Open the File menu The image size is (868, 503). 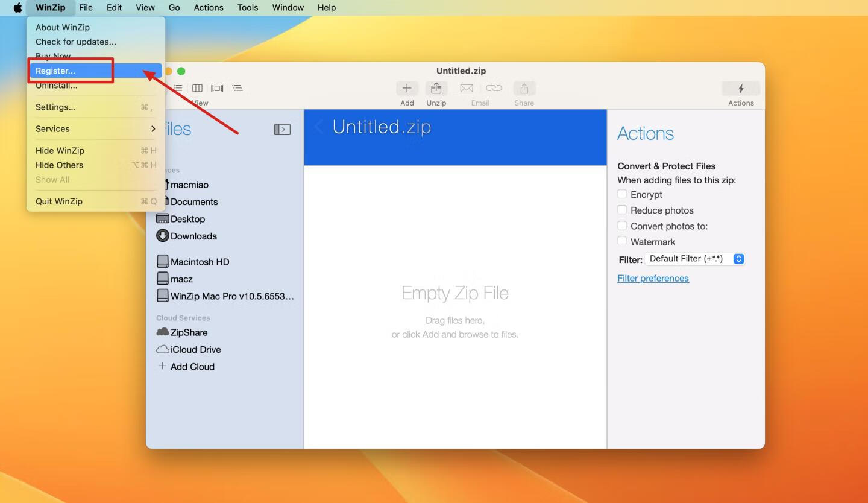click(86, 7)
